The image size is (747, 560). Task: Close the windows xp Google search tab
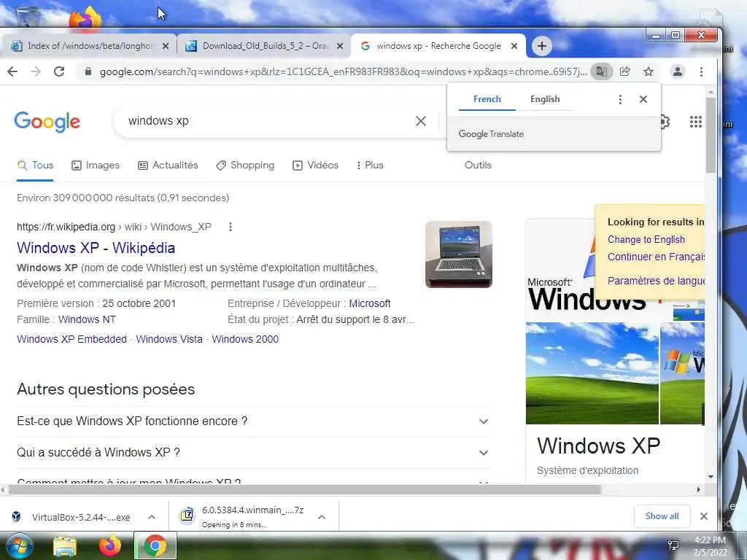(514, 46)
